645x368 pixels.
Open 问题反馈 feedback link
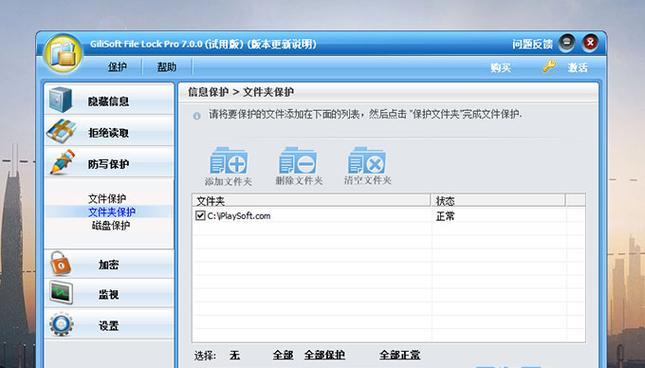(532, 44)
